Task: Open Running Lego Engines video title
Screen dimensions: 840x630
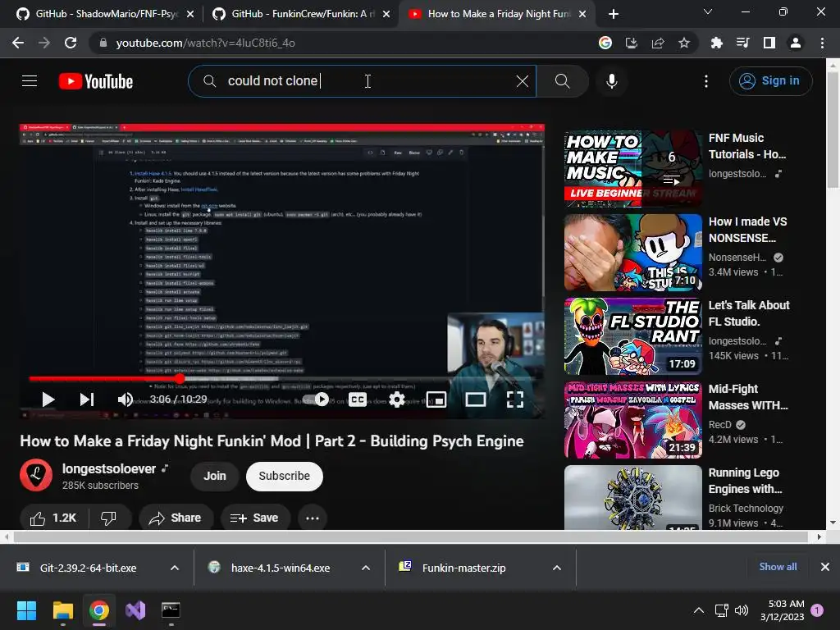Action: [x=745, y=481]
